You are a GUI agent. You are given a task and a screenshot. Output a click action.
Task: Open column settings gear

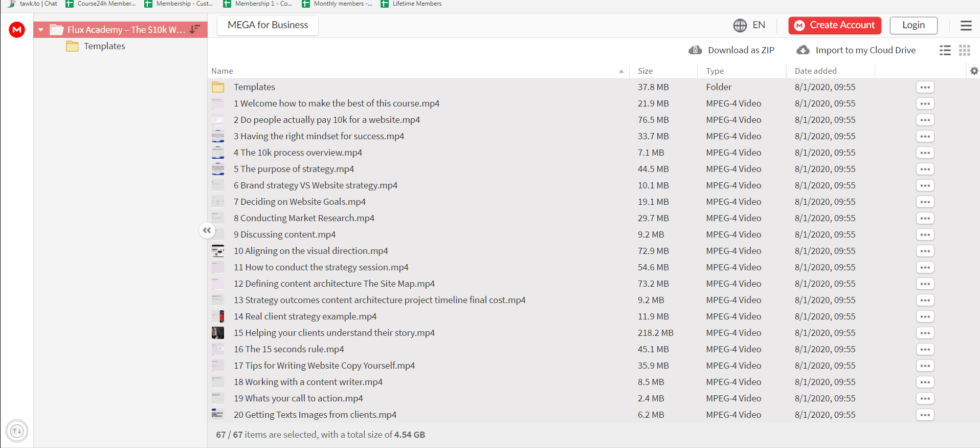pos(974,71)
